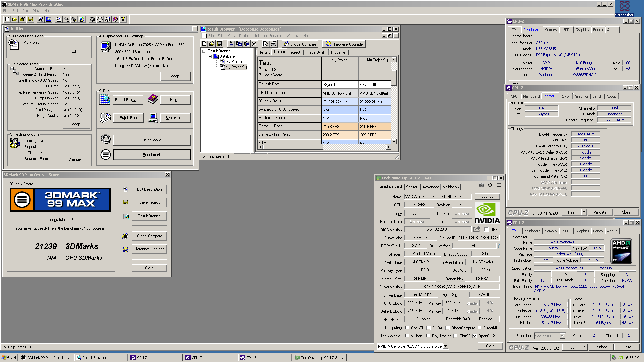The height and width of the screenshot is (362, 644).
Task: Click results table scroll right arrow
Action: click(x=389, y=147)
